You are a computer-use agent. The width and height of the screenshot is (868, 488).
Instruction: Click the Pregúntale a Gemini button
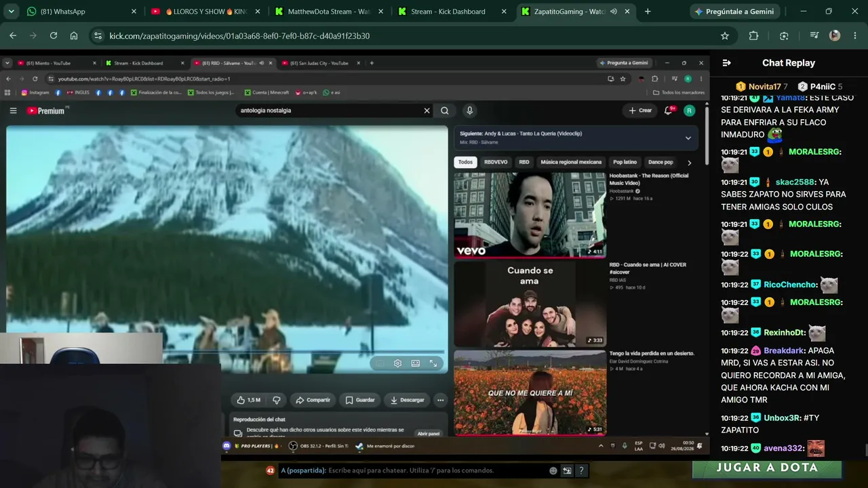pos(734,12)
